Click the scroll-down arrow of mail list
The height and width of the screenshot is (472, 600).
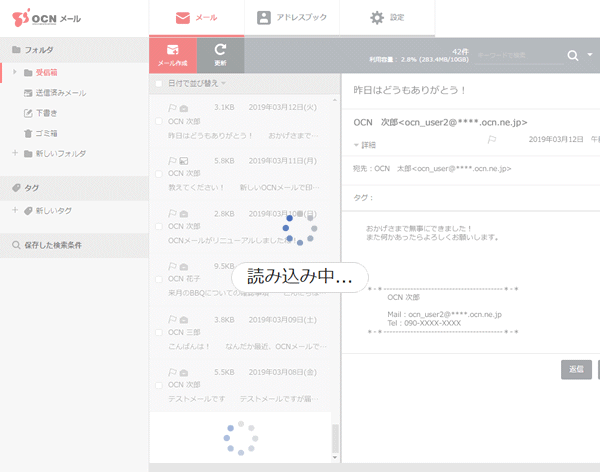335,457
